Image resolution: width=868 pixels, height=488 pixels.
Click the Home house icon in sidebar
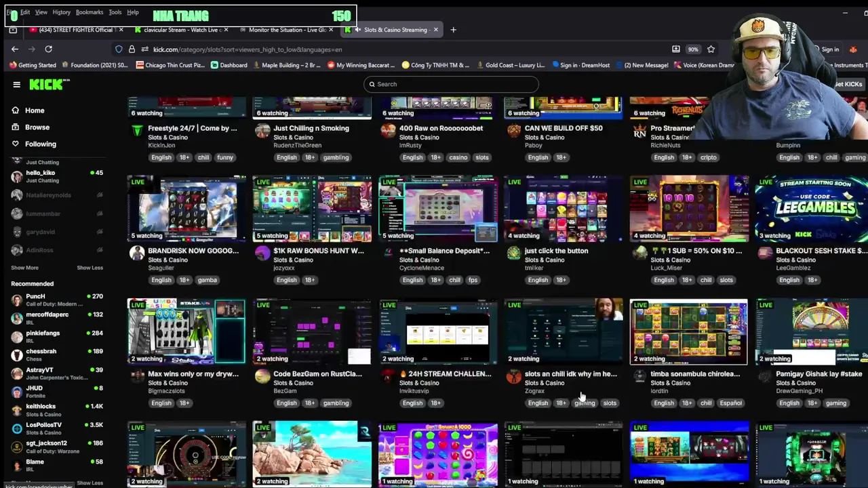click(x=16, y=110)
